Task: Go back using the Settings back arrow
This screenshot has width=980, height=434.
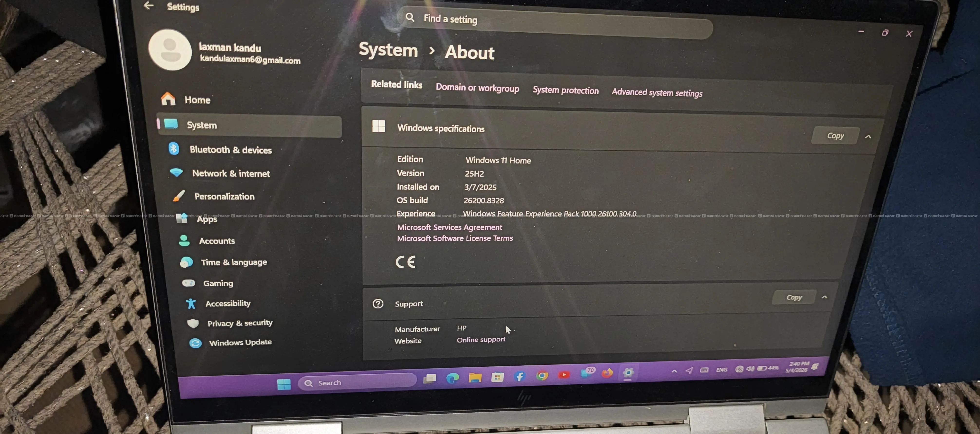Action: (x=148, y=5)
